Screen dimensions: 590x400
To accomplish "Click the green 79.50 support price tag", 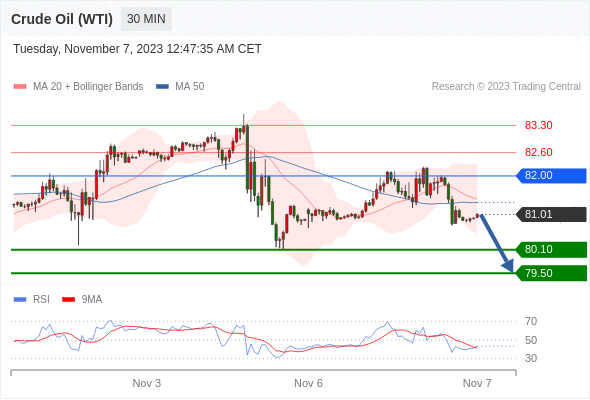I will point(551,273).
